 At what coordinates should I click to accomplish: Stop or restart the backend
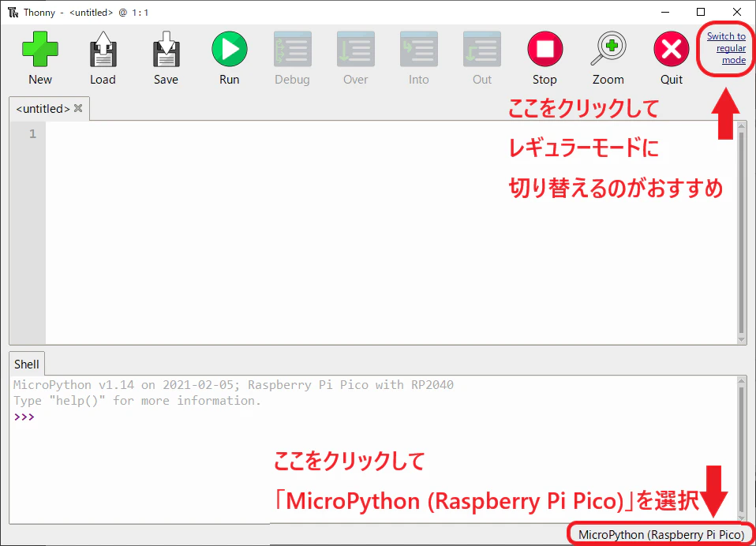(545, 49)
